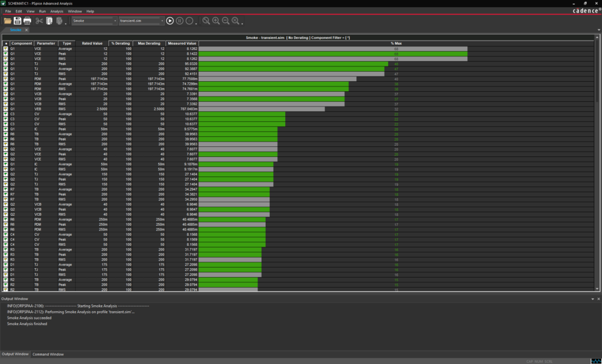Pause the running analysis
The image size is (602, 364).
[x=180, y=21]
